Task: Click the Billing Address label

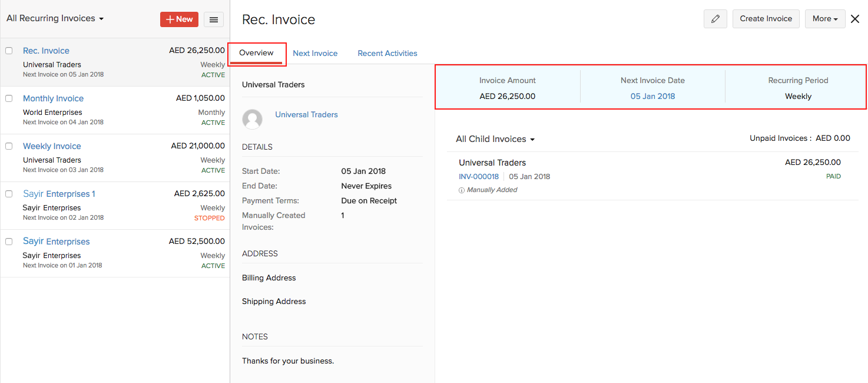Action: point(269,278)
